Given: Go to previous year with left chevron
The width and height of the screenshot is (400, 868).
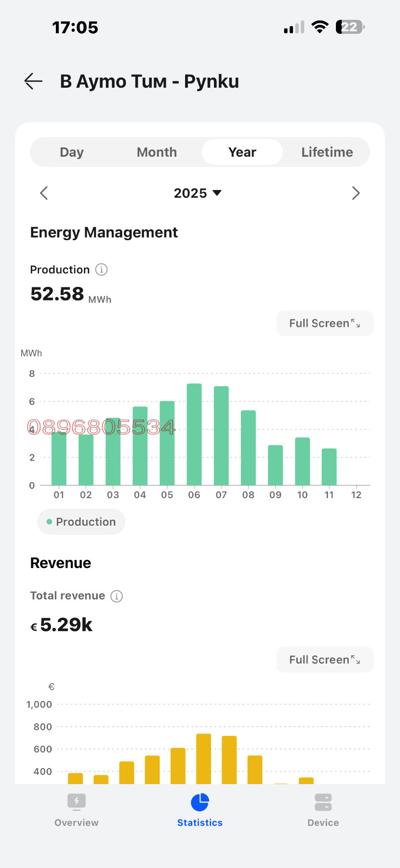Looking at the screenshot, I should (x=44, y=193).
